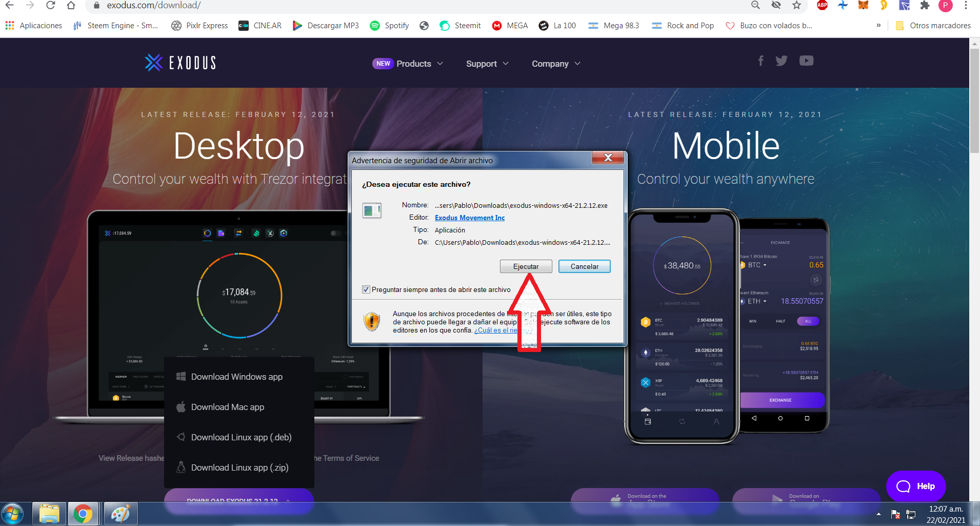Viewport: 980px width, 526px height.
Task: View site security info via lock icon
Action: [96, 5]
